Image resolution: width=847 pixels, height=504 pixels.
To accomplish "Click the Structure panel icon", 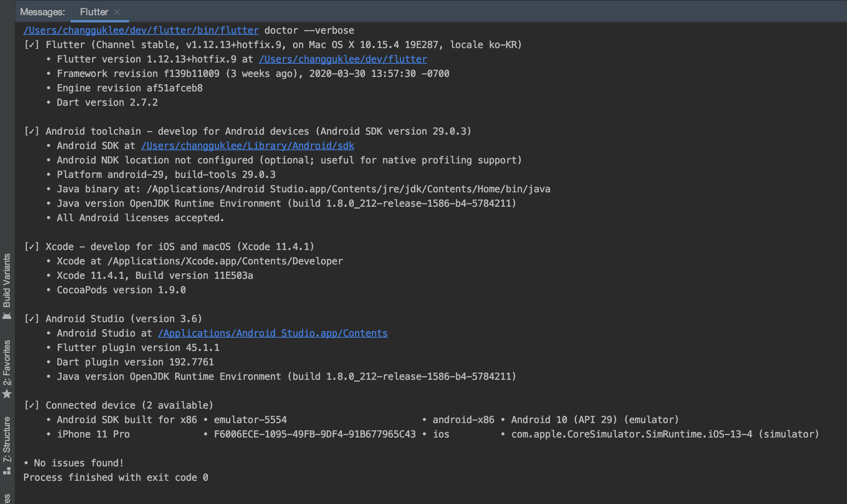I will 7,471.
